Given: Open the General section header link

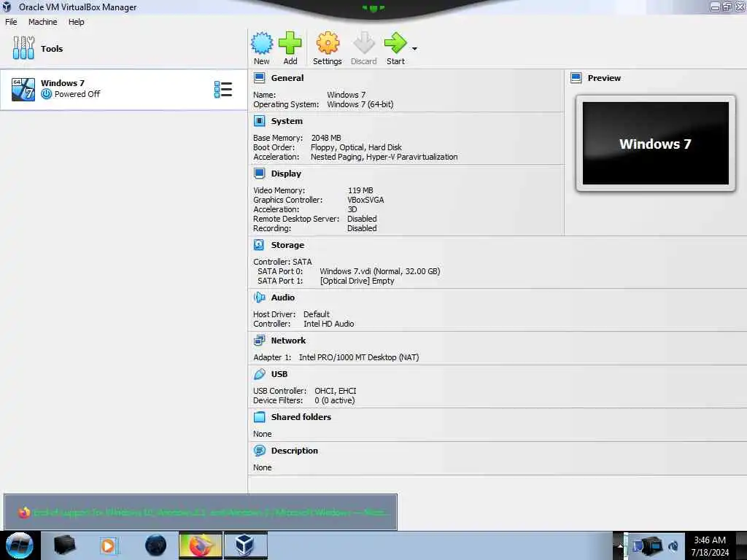Looking at the screenshot, I should 287,78.
